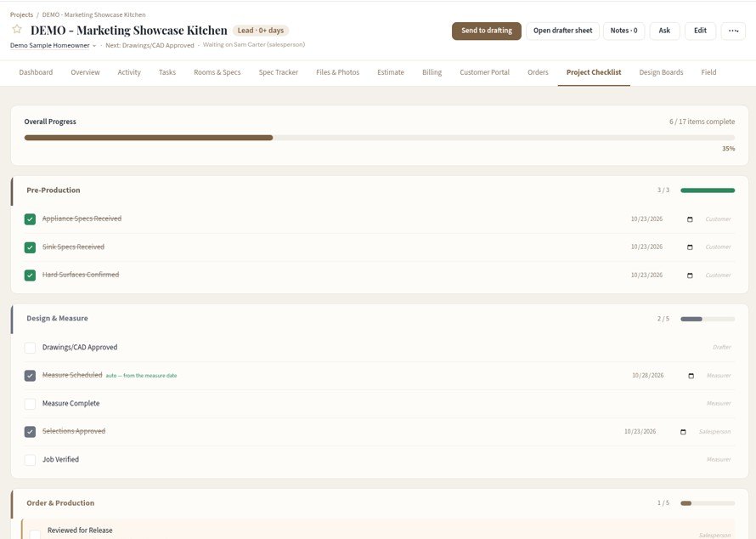756x539 pixels.
Task: Edit Sink Specs Received date field
Action: point(646,247)
